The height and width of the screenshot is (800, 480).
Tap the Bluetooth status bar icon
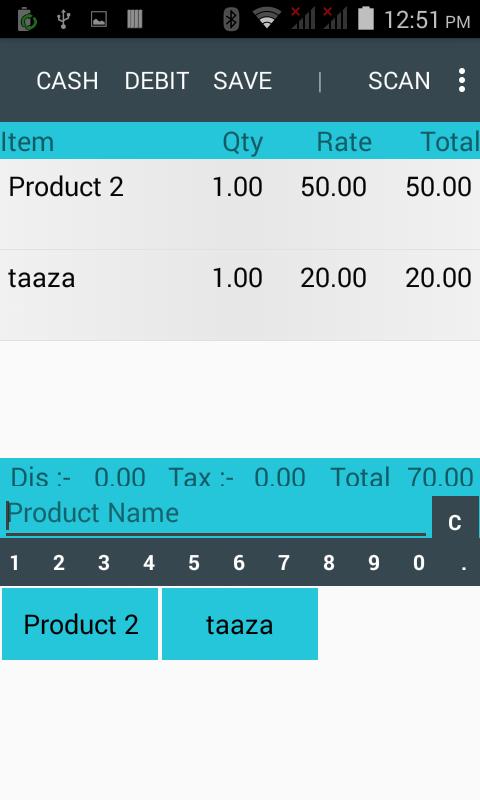click(232, 19)
